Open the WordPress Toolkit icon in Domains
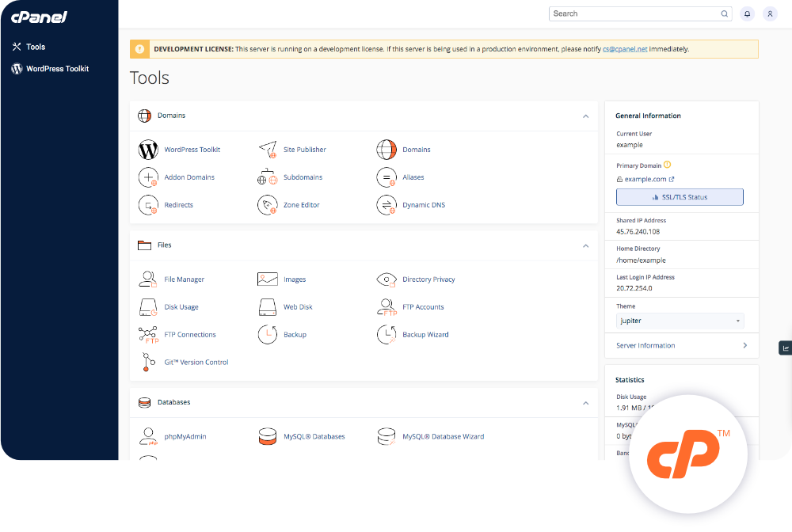This screenshot has width=792, height=532. click(x=148, y=150)
